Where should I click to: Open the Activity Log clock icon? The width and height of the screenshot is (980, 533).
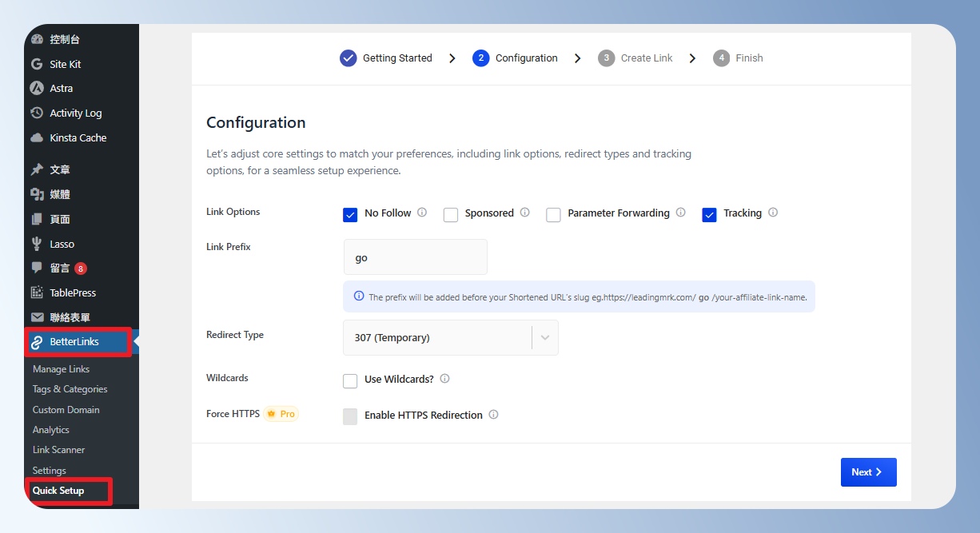tap(37, 113)
